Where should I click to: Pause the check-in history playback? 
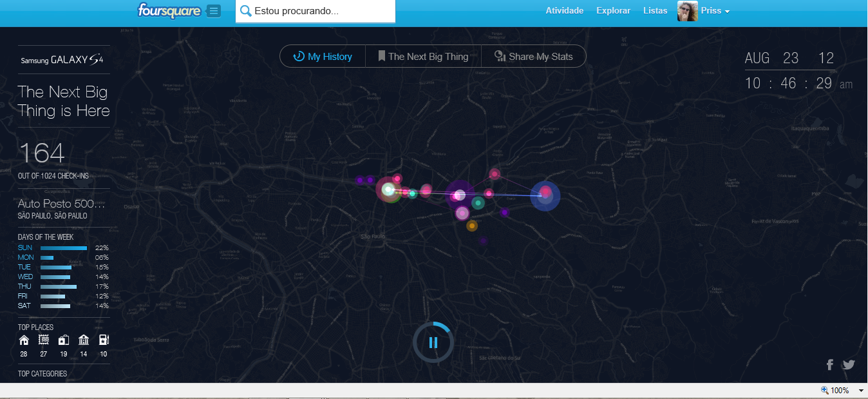click(x=433, y=342)
